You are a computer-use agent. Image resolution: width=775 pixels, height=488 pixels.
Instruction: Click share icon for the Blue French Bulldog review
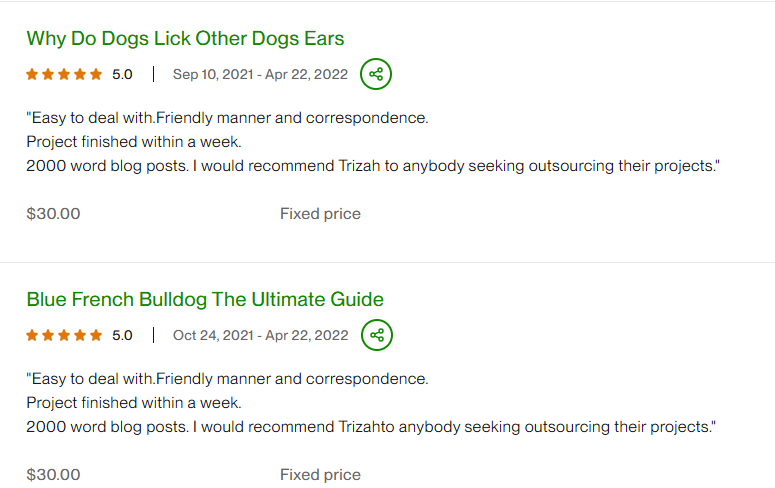376,335
